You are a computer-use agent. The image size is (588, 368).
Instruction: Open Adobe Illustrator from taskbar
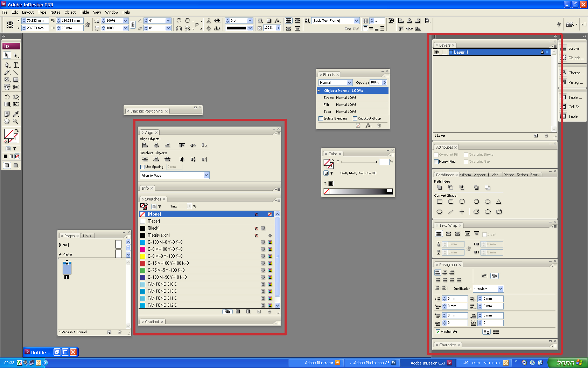coord(316,363)
